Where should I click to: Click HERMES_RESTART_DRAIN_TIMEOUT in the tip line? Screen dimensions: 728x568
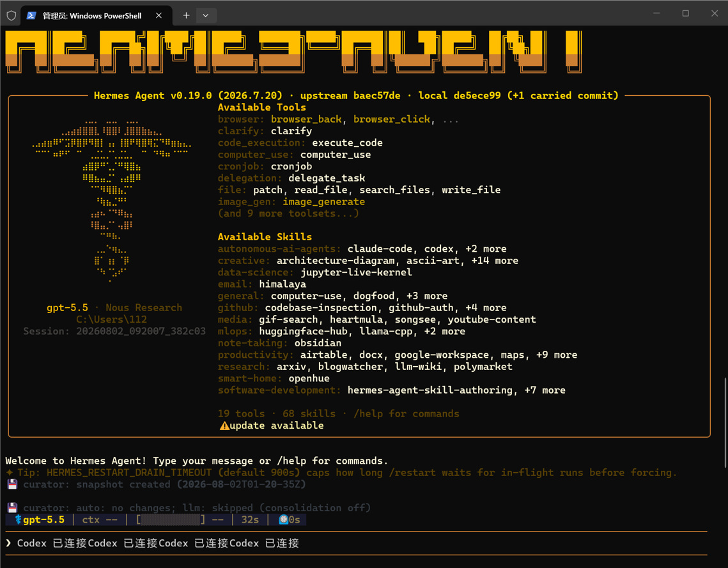[x=129, y=473]
